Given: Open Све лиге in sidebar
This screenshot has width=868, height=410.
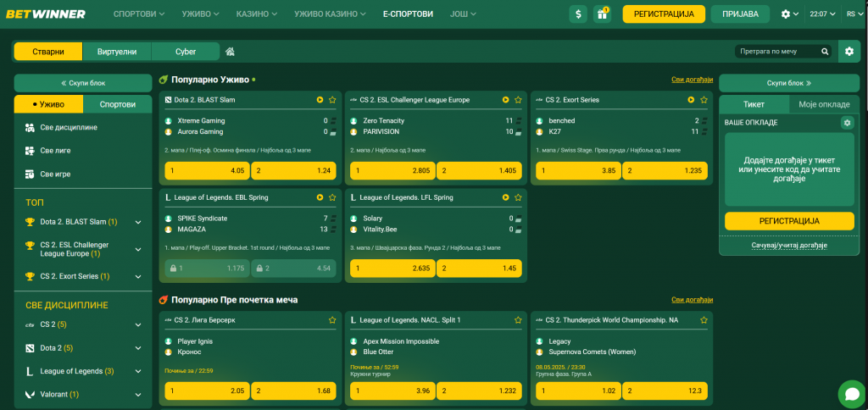Looking at the screenshot, I should point(83,151).
